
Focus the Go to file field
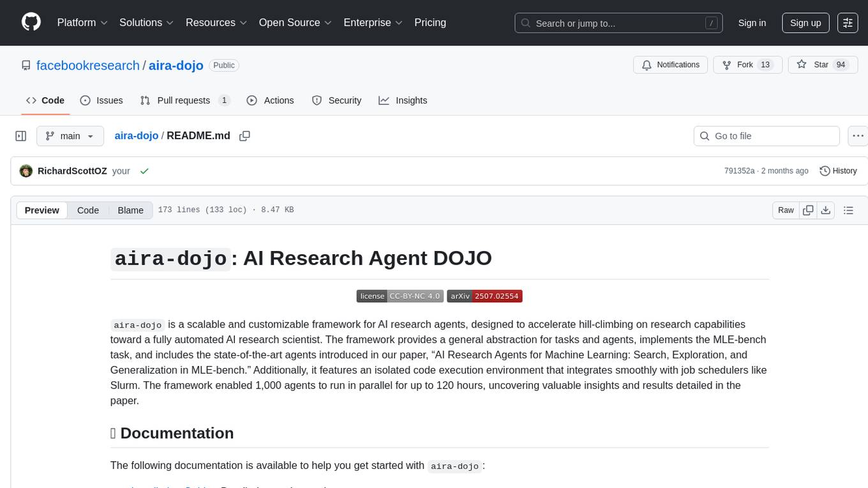767,136
